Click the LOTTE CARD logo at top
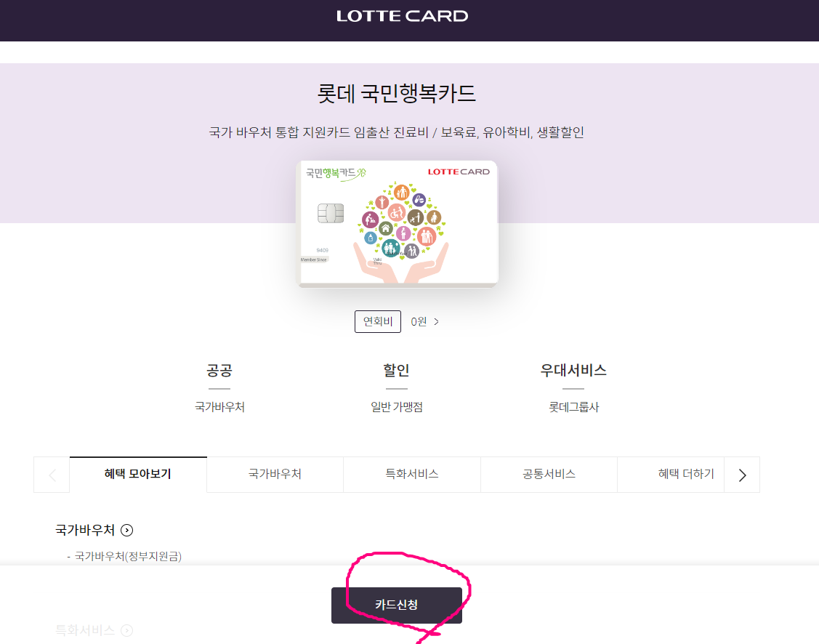 pos(402,15)
